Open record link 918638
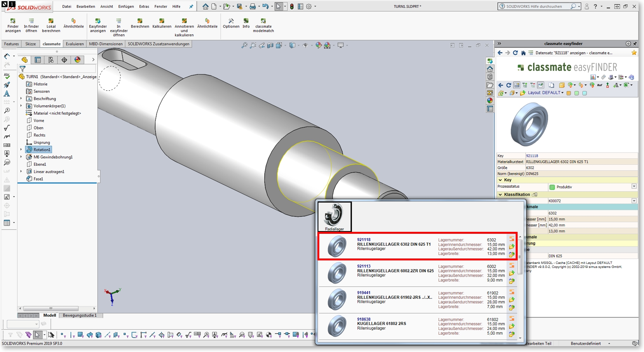The image size is (644, 352). (x=364, y=320)
